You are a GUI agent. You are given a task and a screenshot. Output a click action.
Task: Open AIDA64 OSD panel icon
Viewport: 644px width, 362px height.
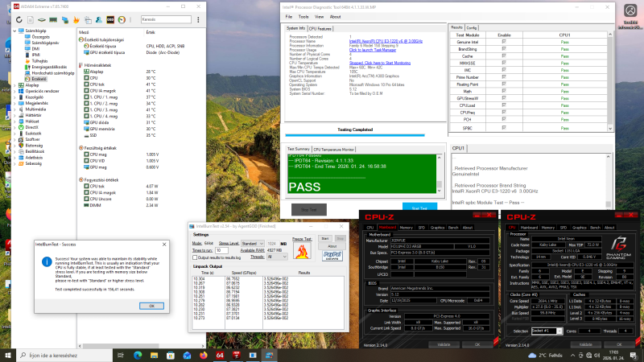110,19
